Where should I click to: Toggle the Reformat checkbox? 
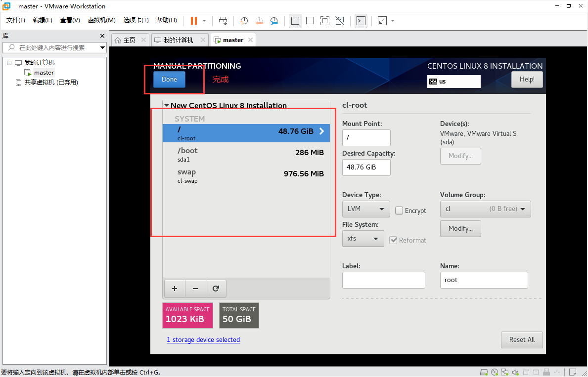(393, 240)
